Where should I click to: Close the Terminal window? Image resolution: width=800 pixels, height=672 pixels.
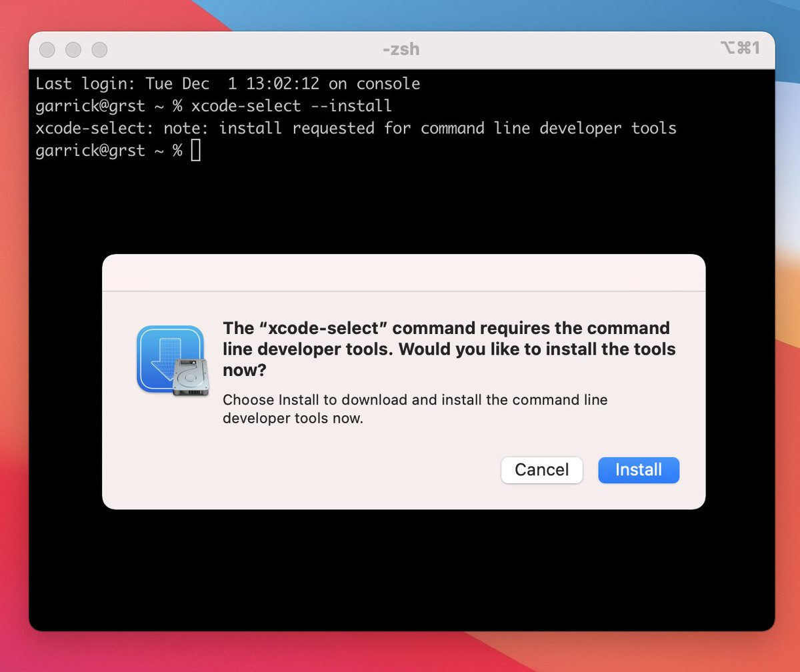(x=47, y=49)
